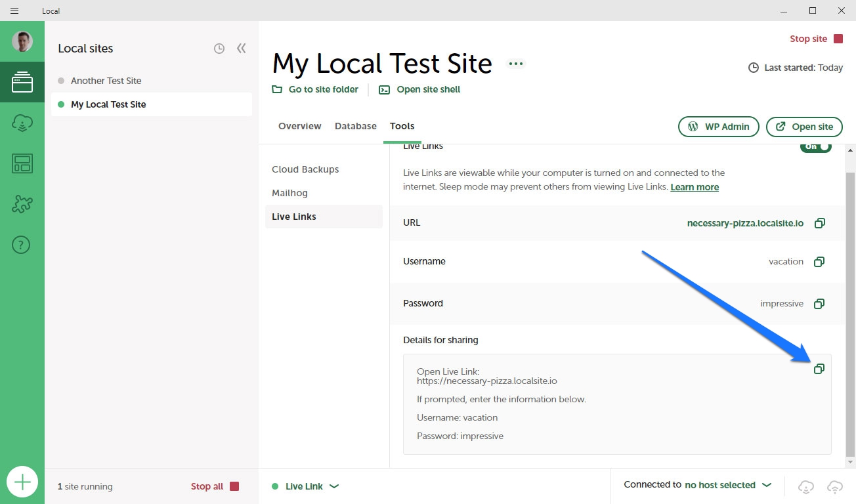Viewport: 856px width, 504px height.
Task: Copy the Live Link URL
Action: coord(819,223)
